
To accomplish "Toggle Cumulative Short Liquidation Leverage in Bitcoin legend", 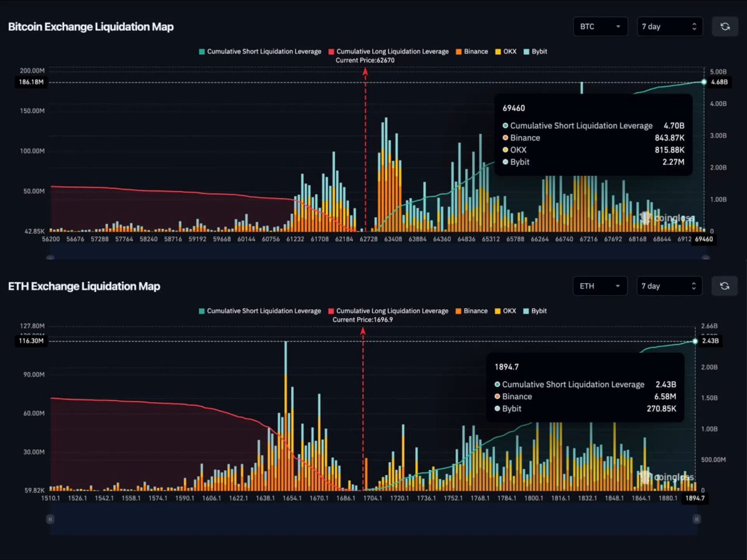I will point(260,52).
